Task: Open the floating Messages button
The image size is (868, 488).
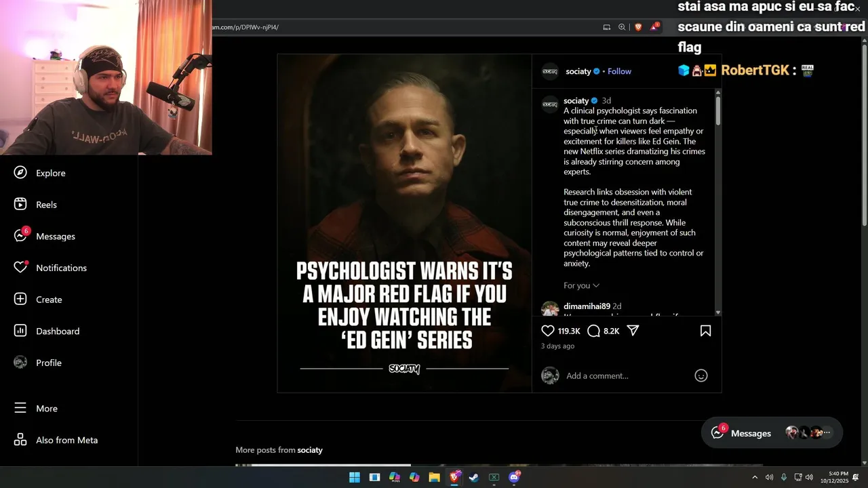Action: coord(772,432)
